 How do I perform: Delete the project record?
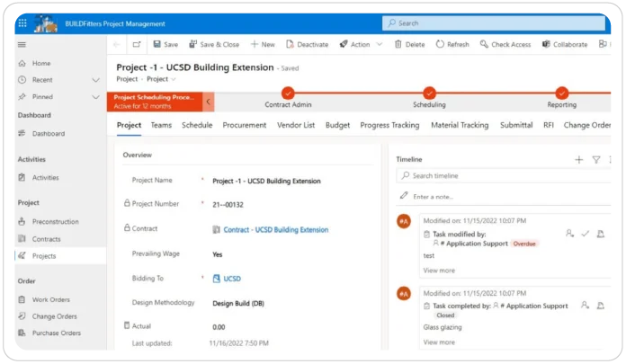pos(409,44)
